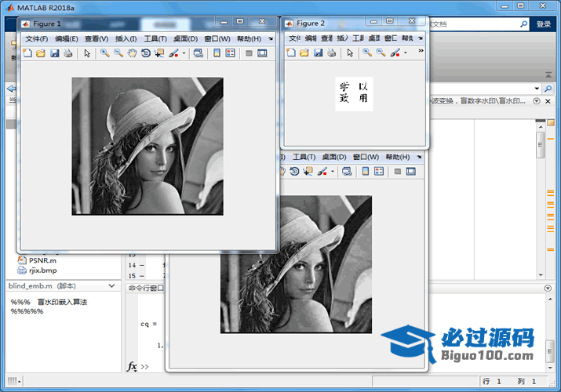Open file icon in Figure 2 toolbar
This screenshot has height=392, width=561.
(304, 53)
